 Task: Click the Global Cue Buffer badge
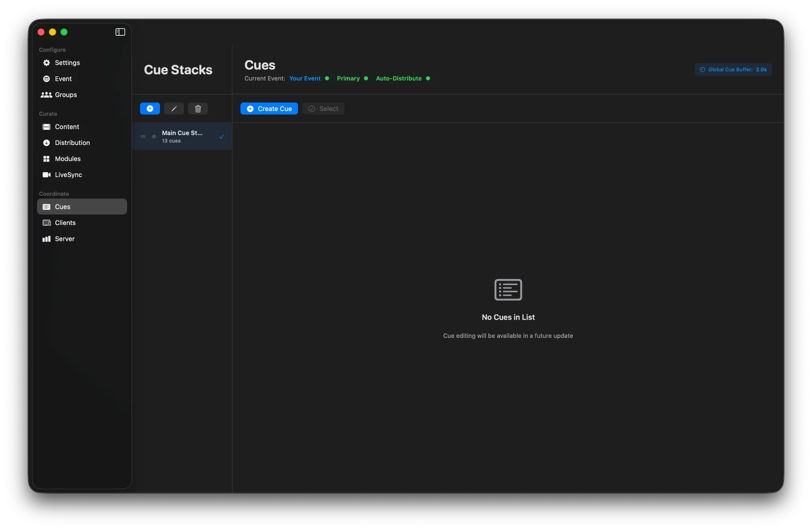tap(733, 69)
